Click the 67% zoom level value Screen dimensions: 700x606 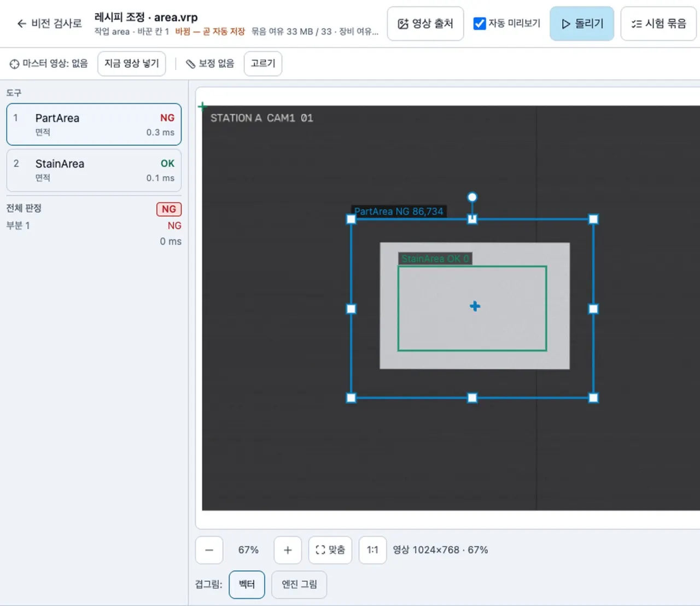pyautogui.click(x=248, y=550)
